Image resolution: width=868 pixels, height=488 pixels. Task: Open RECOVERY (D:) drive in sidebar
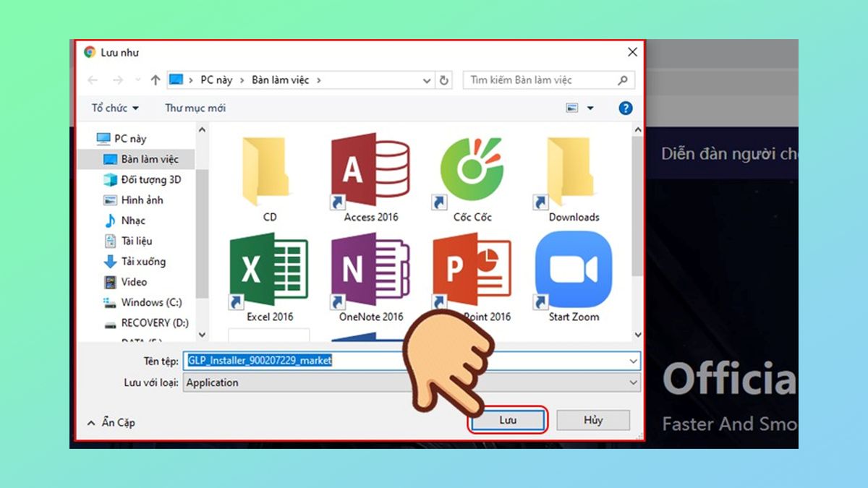click(x=145, y=322)
